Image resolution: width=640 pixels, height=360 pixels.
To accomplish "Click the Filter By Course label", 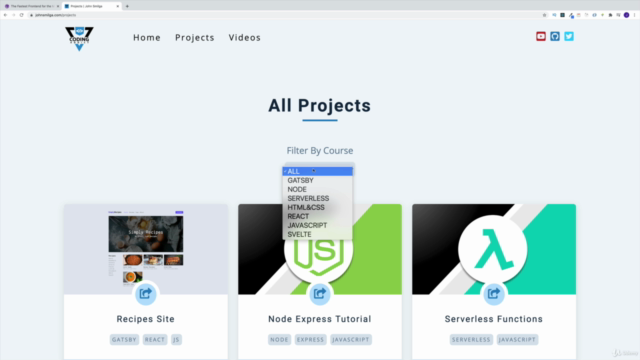I will [x=320, y=151].
